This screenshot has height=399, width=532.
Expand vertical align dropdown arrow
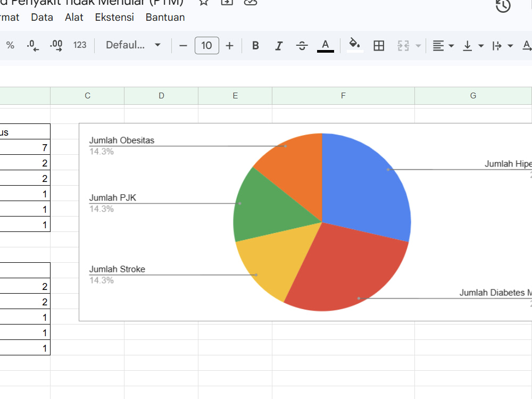481,45
